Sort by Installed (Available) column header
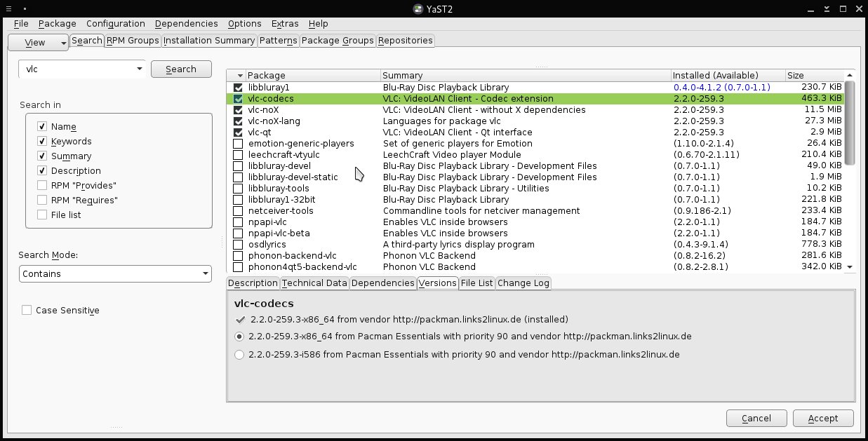The width and height of the screenshot is (868, 441). 728,76
